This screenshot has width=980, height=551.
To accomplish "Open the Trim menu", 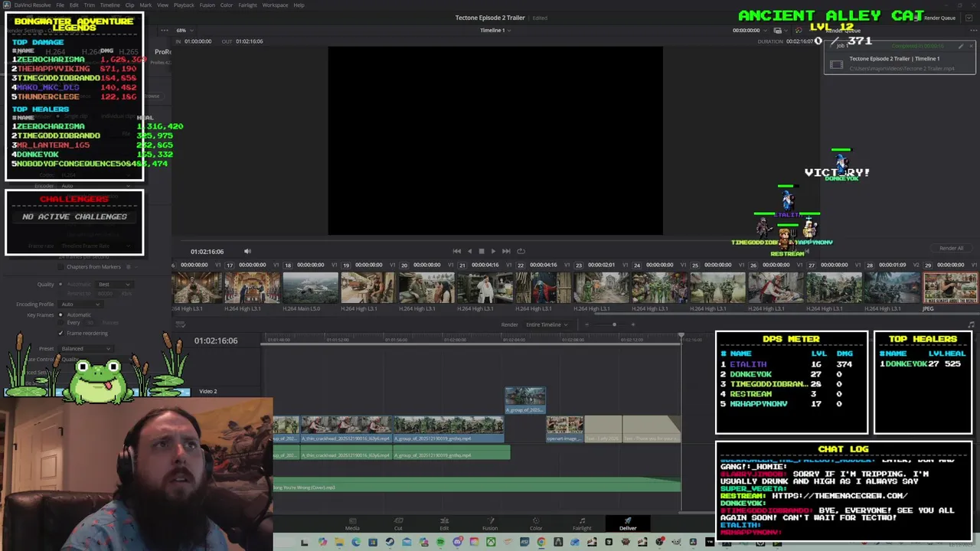I will (x=90, y=5).
